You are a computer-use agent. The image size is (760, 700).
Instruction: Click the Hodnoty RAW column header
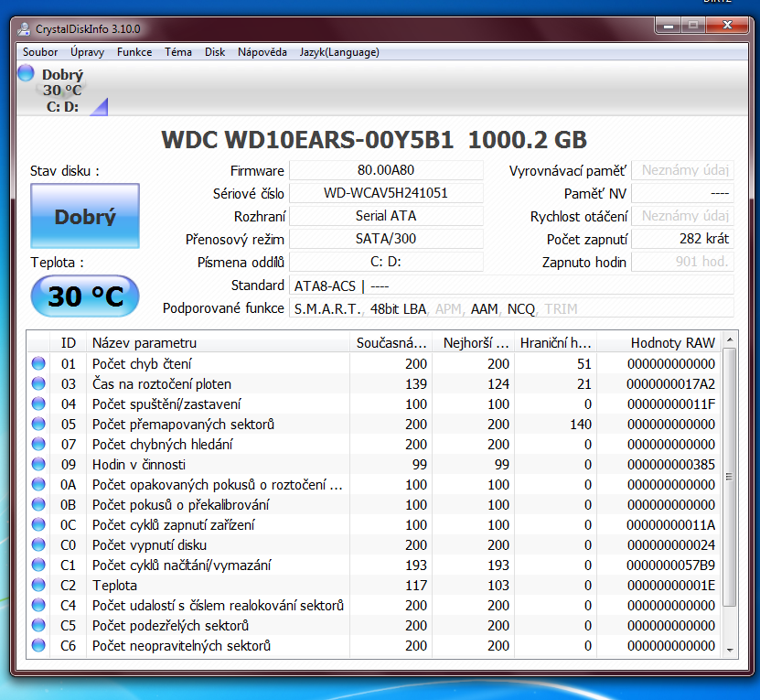pos(659,342)
